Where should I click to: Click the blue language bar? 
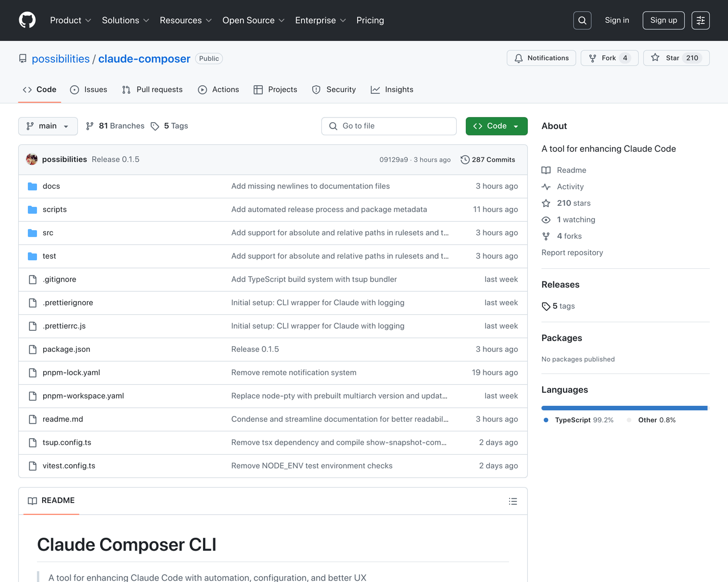[x=624, y=408]
